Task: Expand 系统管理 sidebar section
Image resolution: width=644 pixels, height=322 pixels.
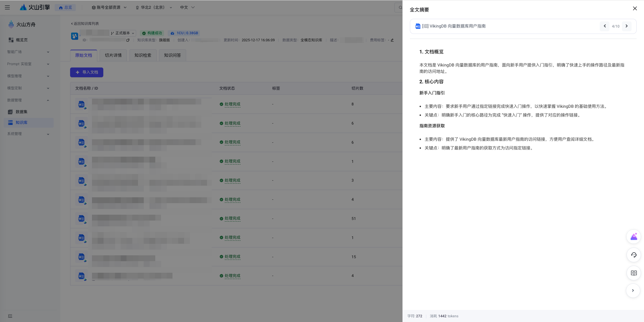Action: pos(29,134)
